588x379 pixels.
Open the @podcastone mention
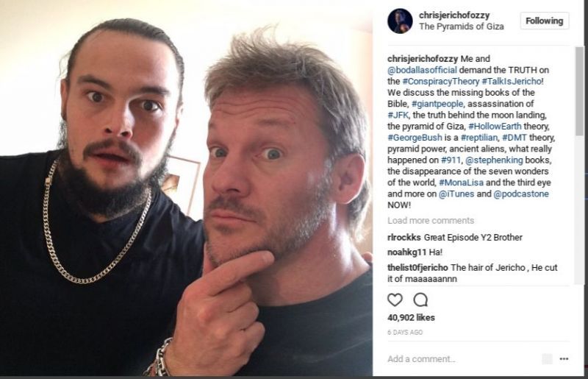coord(521,194)
